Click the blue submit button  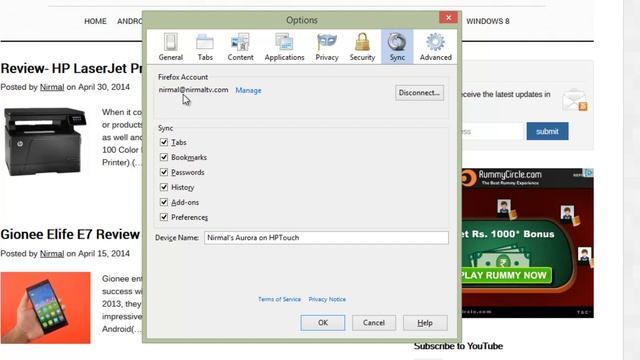tap(547, 131)
